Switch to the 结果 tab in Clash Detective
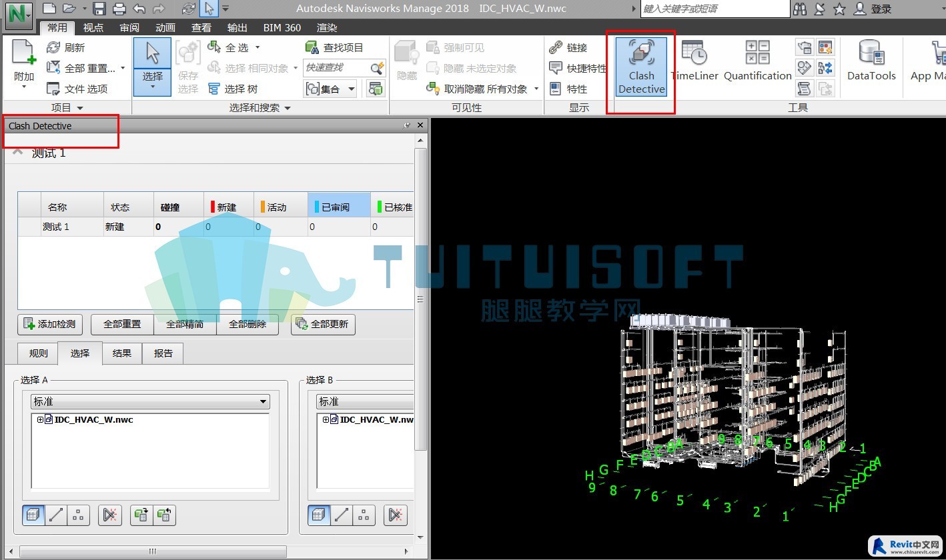This screenshot has height=560, width=946. pos(122,353)
